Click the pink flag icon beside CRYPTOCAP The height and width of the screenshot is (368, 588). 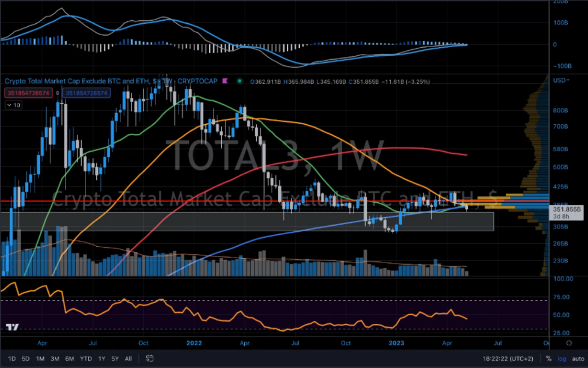[x=225, y=81]
